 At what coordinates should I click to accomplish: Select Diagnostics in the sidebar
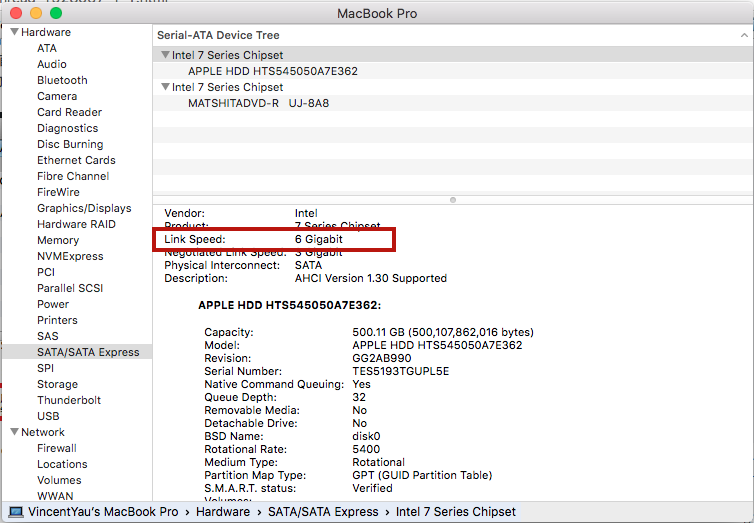(68, 128)
